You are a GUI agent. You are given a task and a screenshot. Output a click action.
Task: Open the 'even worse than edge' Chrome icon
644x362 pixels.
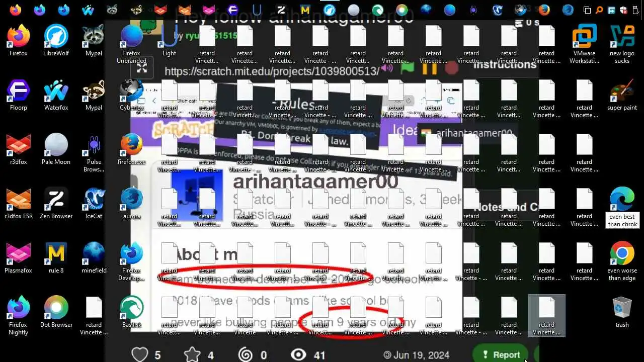pos(622,260)
